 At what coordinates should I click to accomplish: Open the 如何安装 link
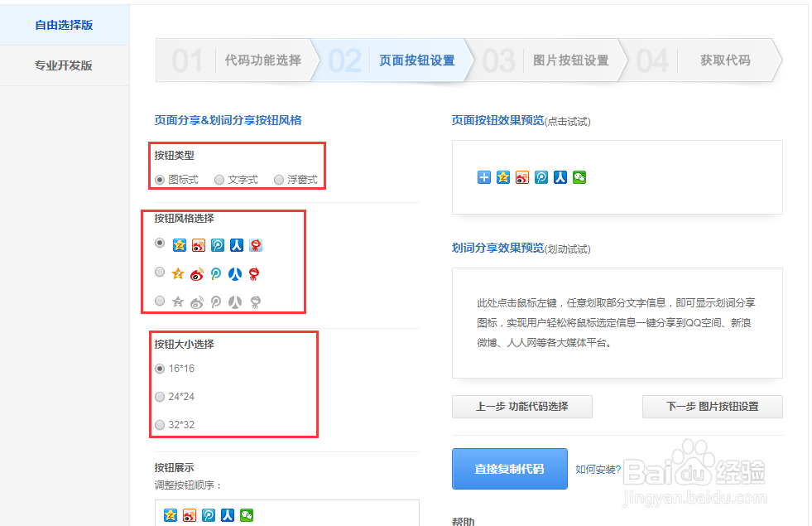click(597, 468)
